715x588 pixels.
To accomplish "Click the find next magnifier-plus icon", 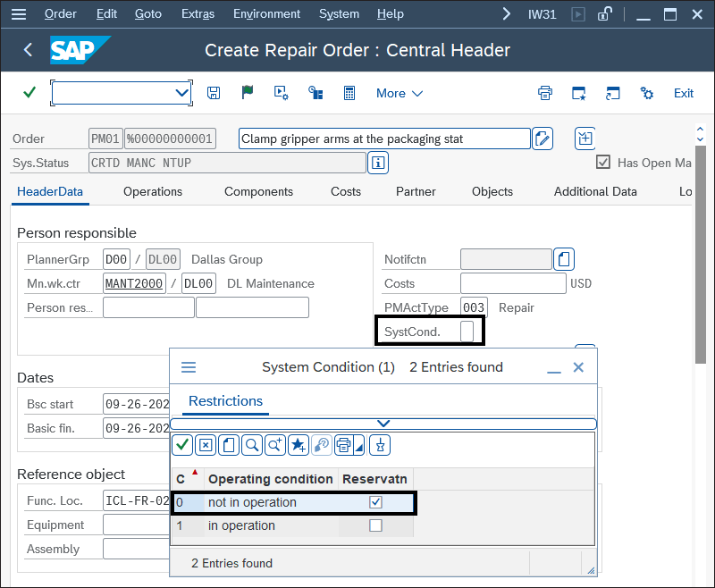I will pyautogui.click(x=275, y=445).
